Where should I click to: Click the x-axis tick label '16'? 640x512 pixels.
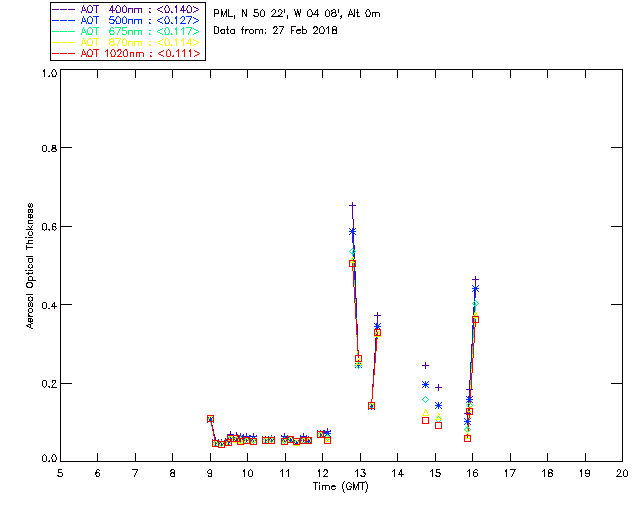[473, 473]
